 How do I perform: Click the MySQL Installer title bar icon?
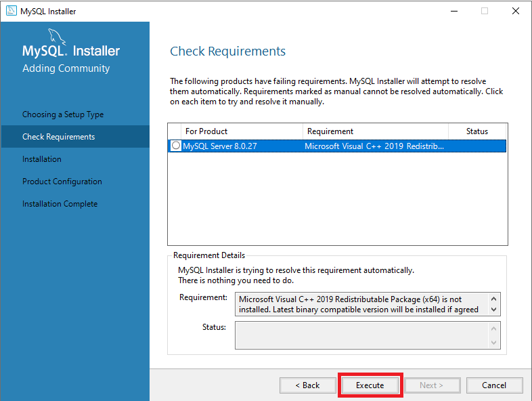click(11, 11)
